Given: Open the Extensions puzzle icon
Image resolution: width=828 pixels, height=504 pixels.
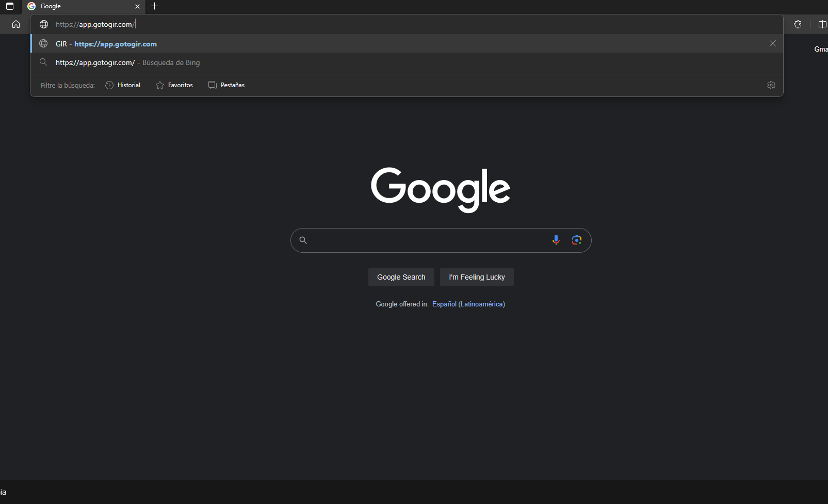Looking at the screenshot, I should 798,24.
